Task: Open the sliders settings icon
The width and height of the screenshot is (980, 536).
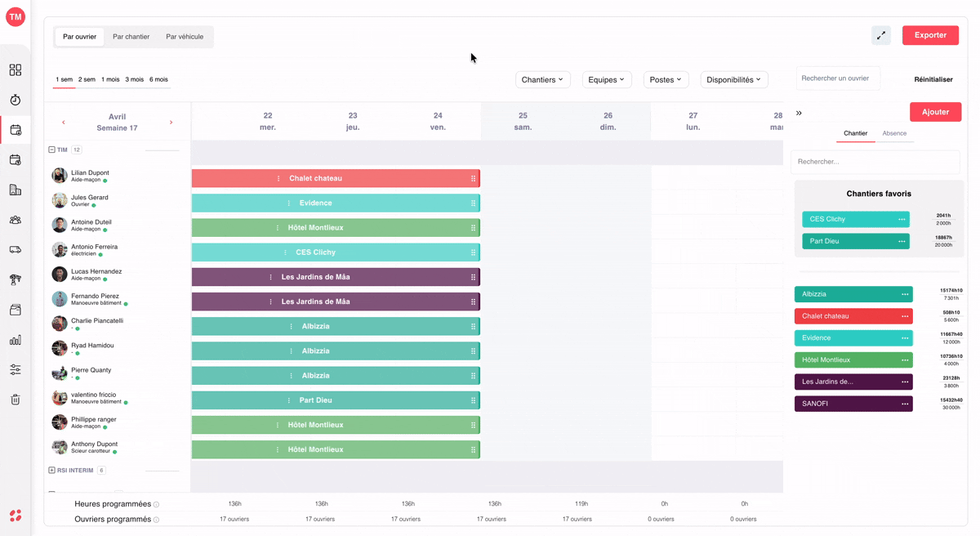Action: point(16,369)
